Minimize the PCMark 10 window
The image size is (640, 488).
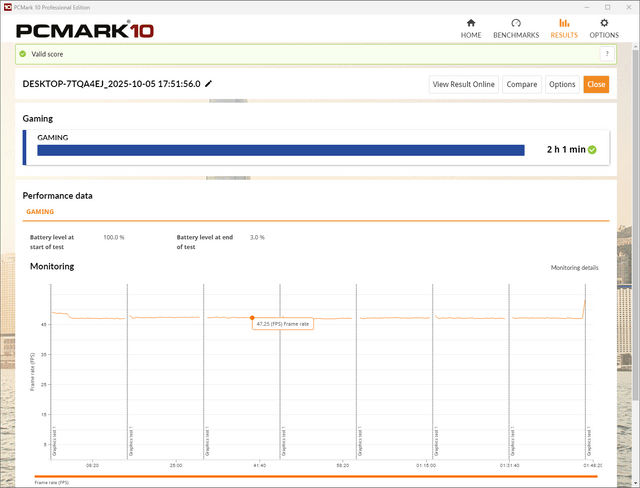coord(587,7)
